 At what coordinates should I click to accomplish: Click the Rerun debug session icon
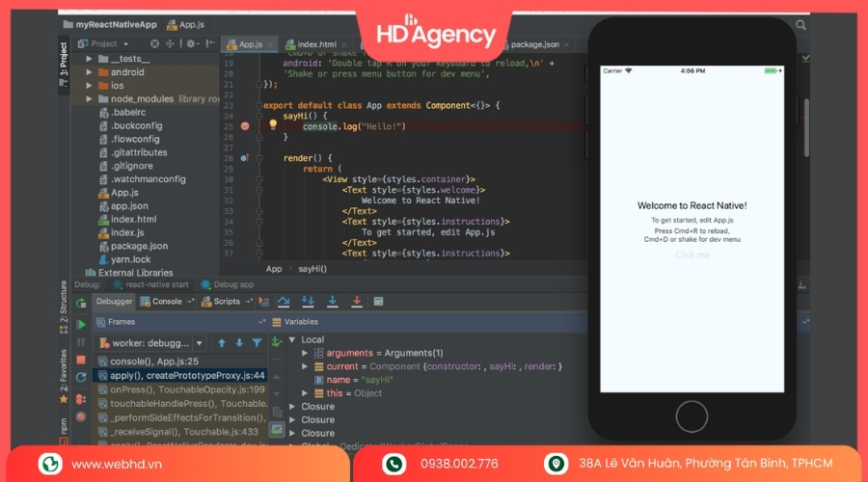point(81,302)
